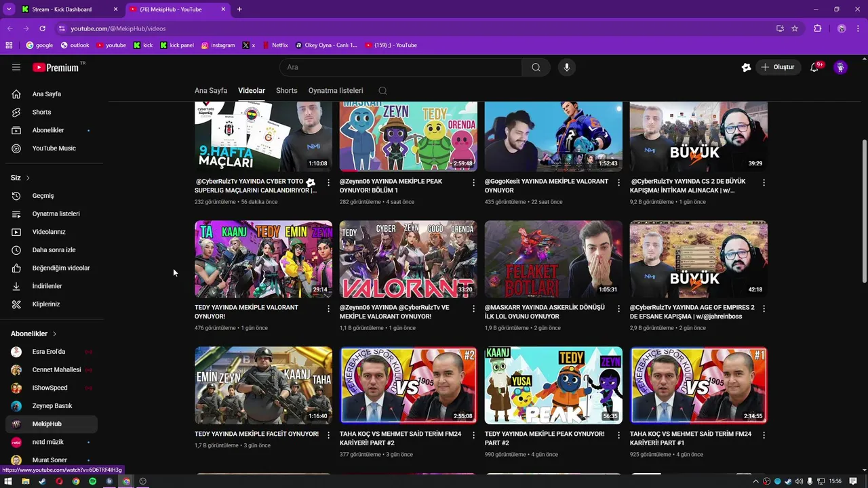
Task: Click the page vertical scrollbar
Action: tap(864, 211)
